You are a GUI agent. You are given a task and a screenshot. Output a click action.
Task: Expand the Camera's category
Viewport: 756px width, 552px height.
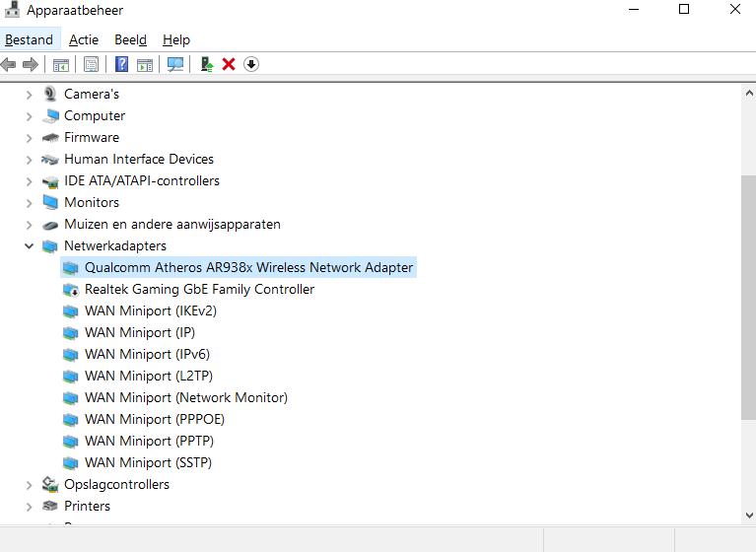29,95
